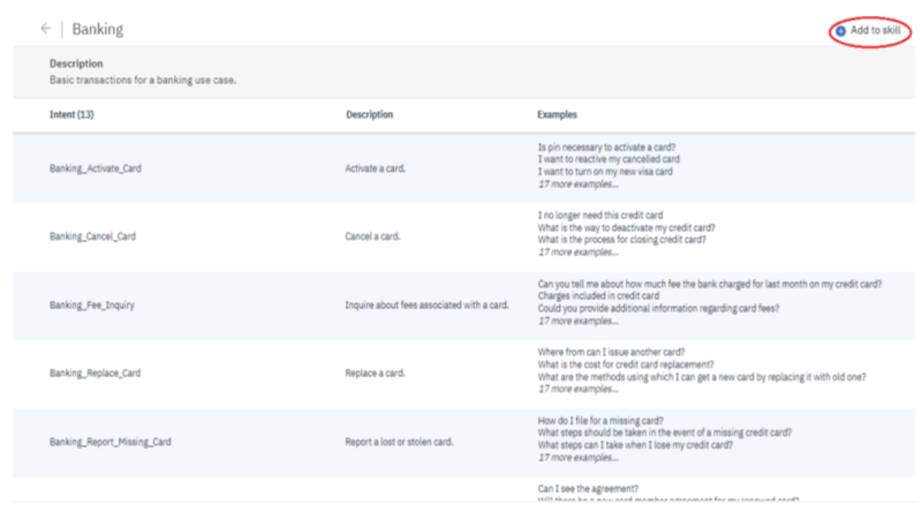Screen dimensions: 922x519
Task: Expand 17 more examples for Banking_Fee_Inquiry
Action: 578,321
